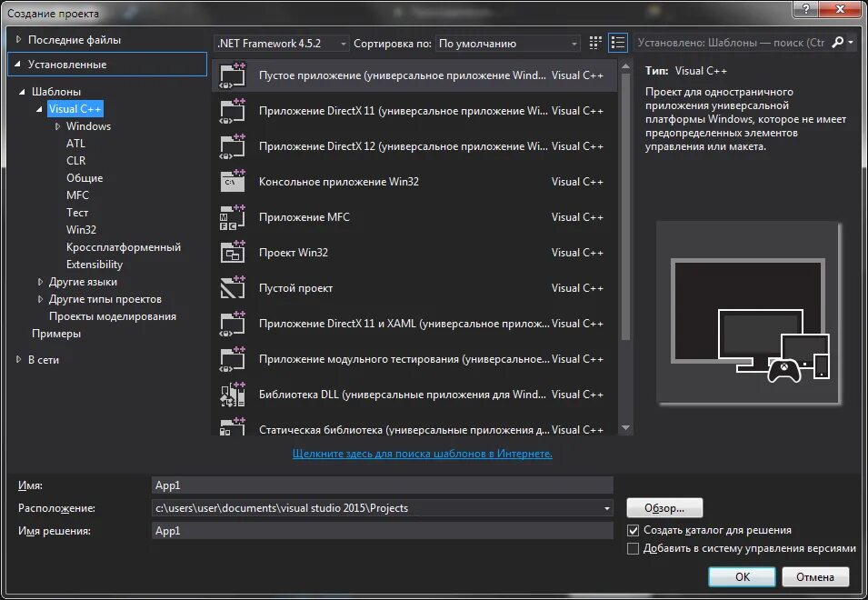Click the Проект Win32 template icon
Viewport: 868px width, 600px height.
233,253
